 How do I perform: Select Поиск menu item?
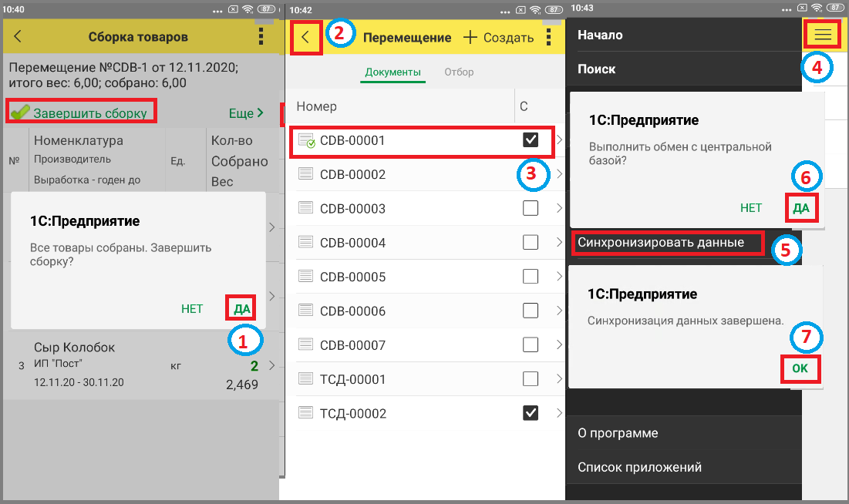click(x=596, y=69)
